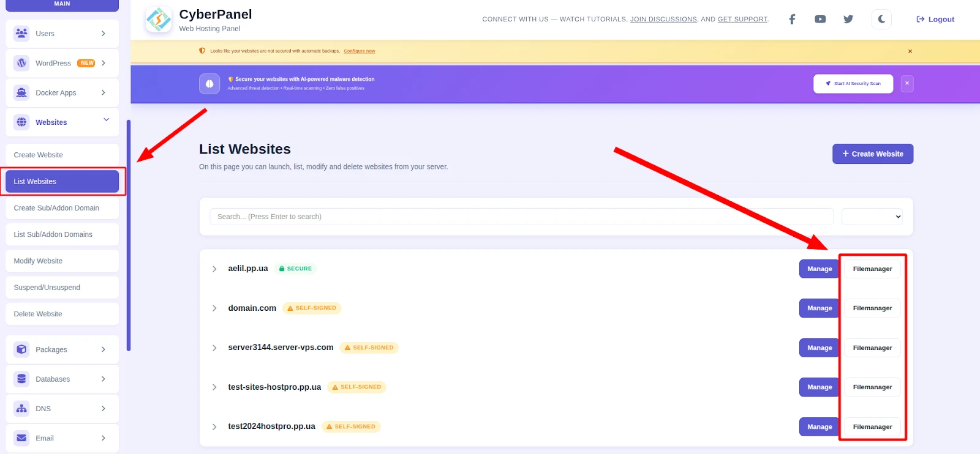Manage server3144.server-vps.com website

click(820, 348)
